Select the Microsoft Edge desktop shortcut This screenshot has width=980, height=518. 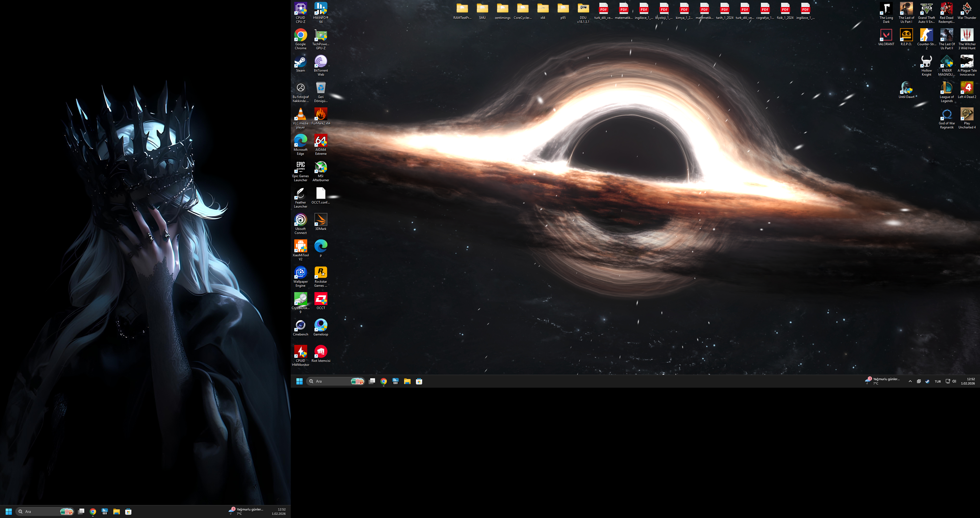tap(300, 145)
